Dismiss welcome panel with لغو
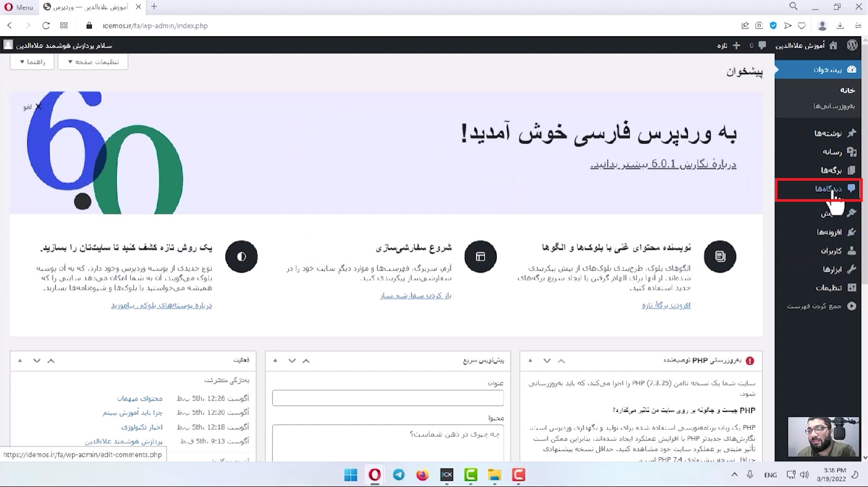This screenshot has width=868, height=487. [32, 107]
